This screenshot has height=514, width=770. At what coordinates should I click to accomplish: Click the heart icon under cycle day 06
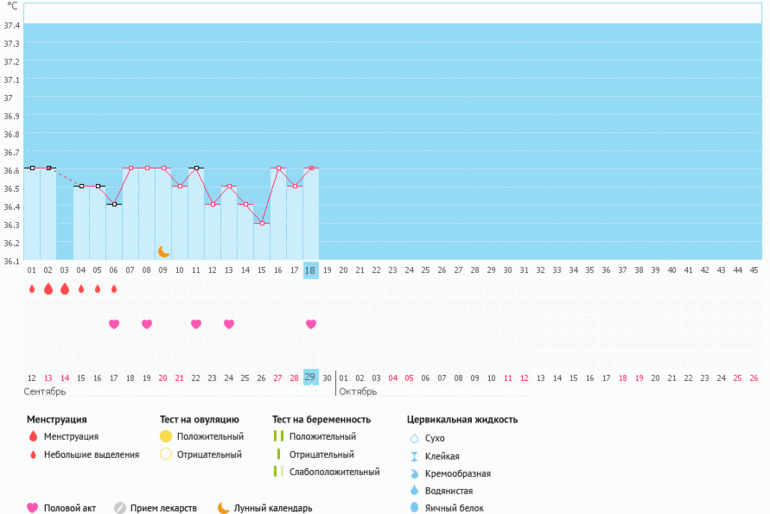pos(114,324)
